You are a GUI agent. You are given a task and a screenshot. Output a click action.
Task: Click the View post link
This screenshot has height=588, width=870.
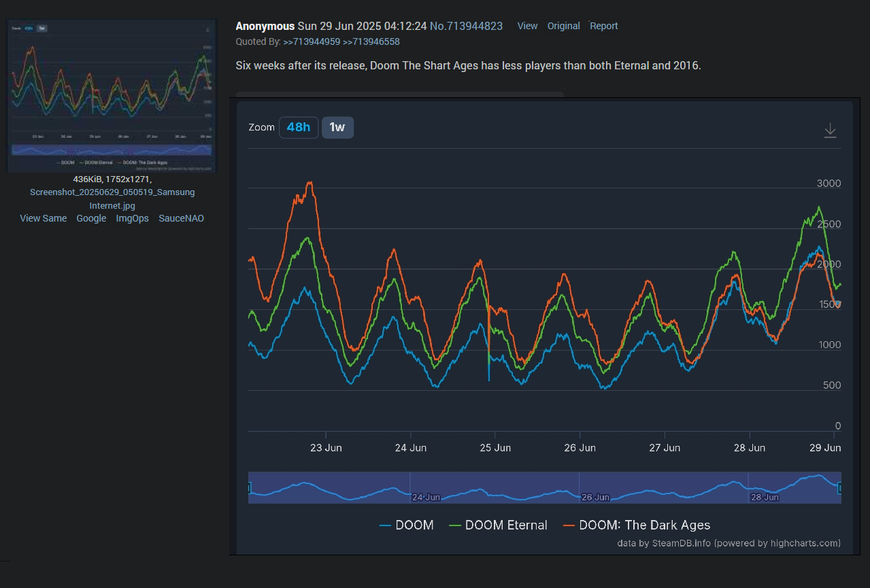(x=528, y=26)
